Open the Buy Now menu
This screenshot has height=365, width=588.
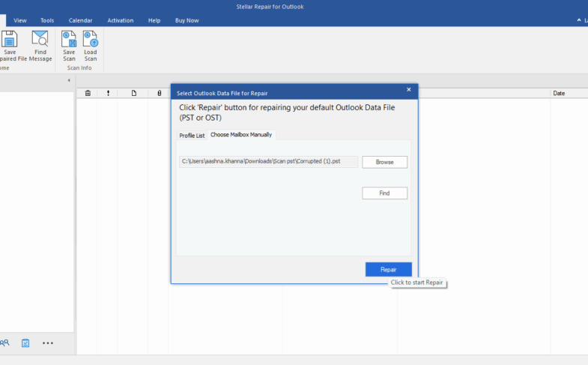tap(187, 20)
